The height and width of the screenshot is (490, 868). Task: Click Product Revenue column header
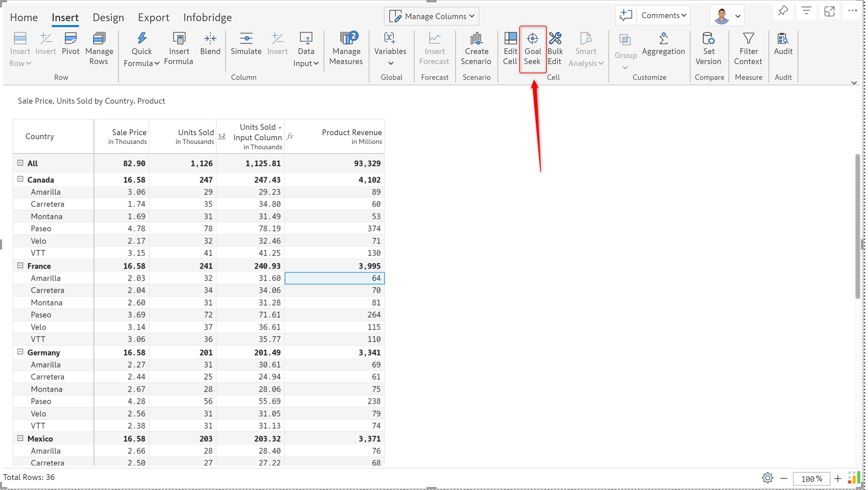335,137
